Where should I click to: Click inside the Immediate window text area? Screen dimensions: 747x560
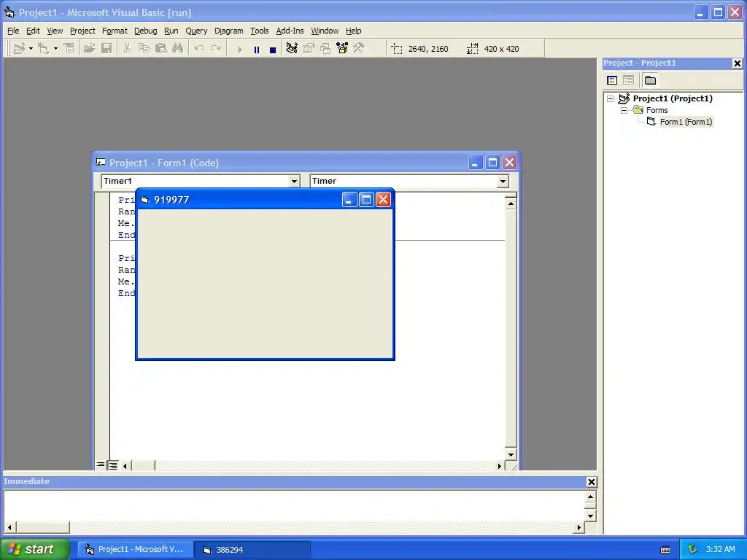pos(294,506)
